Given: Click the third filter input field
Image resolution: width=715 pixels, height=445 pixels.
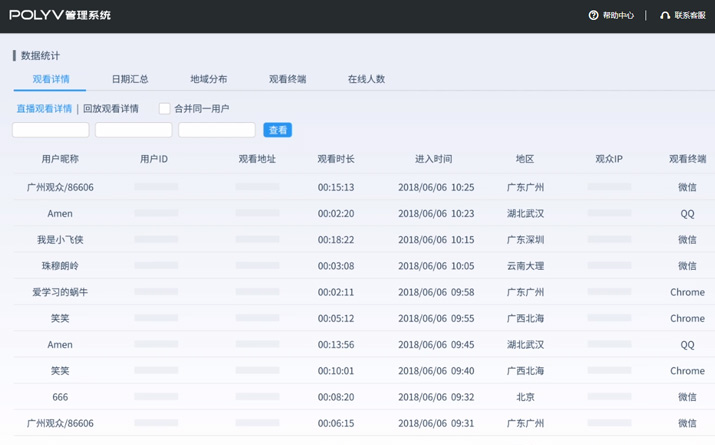Looking at the screenshot, I should coord(217,130).
